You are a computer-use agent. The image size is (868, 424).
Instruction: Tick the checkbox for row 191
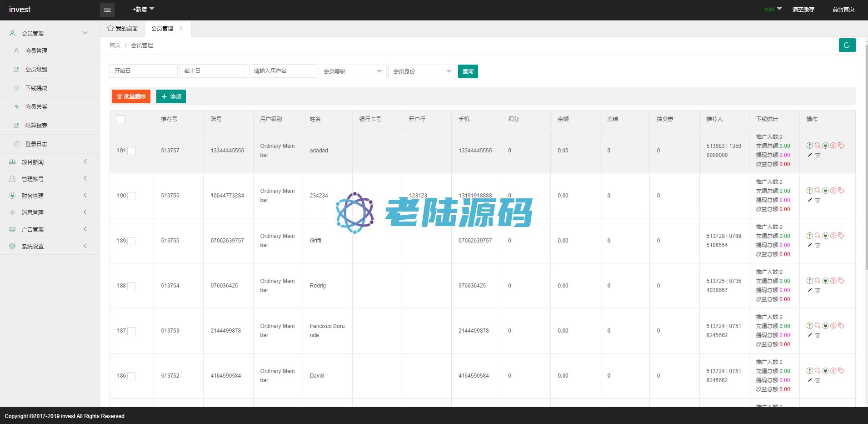point(131,151)
